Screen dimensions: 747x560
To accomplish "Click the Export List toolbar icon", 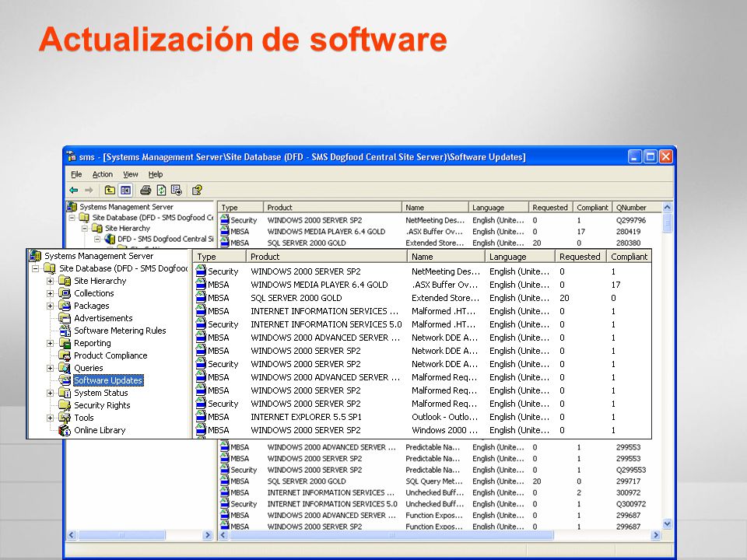I will pos(177,191).
